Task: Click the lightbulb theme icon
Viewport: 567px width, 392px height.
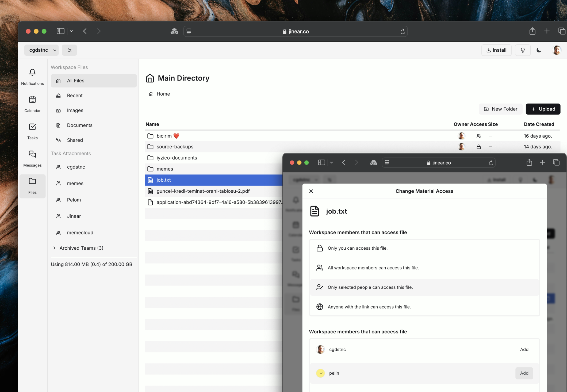Action: (523, 50)
